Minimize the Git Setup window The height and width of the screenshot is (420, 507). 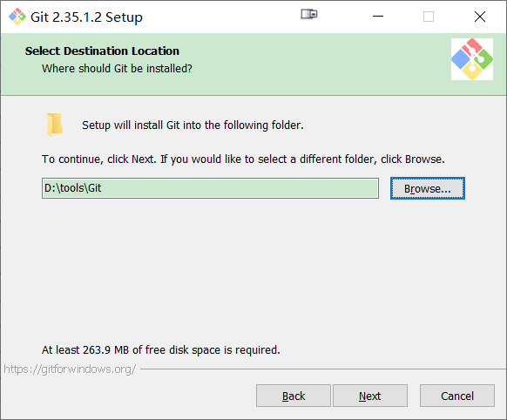click(x=378, y=17)
